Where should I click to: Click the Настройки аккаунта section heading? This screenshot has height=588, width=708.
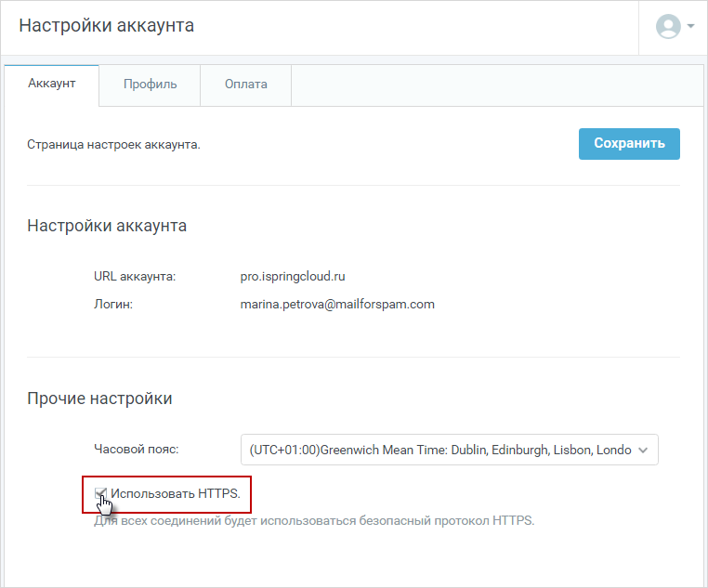tap(107, 226)
